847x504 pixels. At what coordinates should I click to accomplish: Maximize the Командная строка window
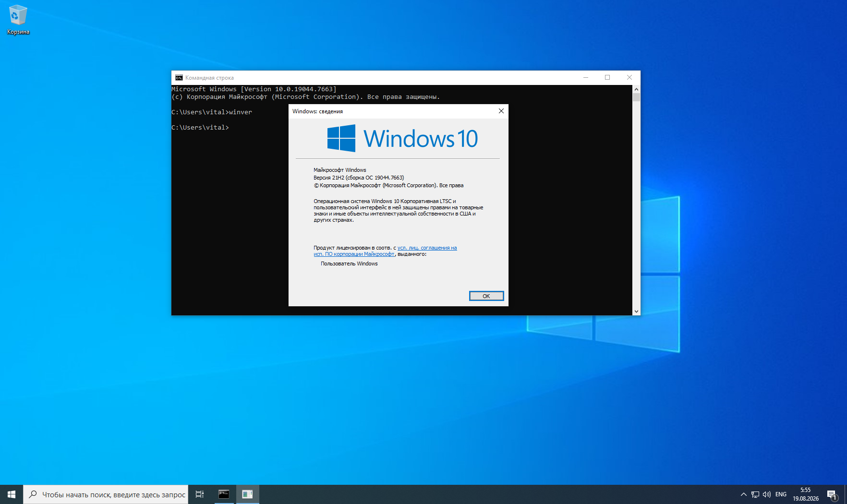(x=607, y=77)
